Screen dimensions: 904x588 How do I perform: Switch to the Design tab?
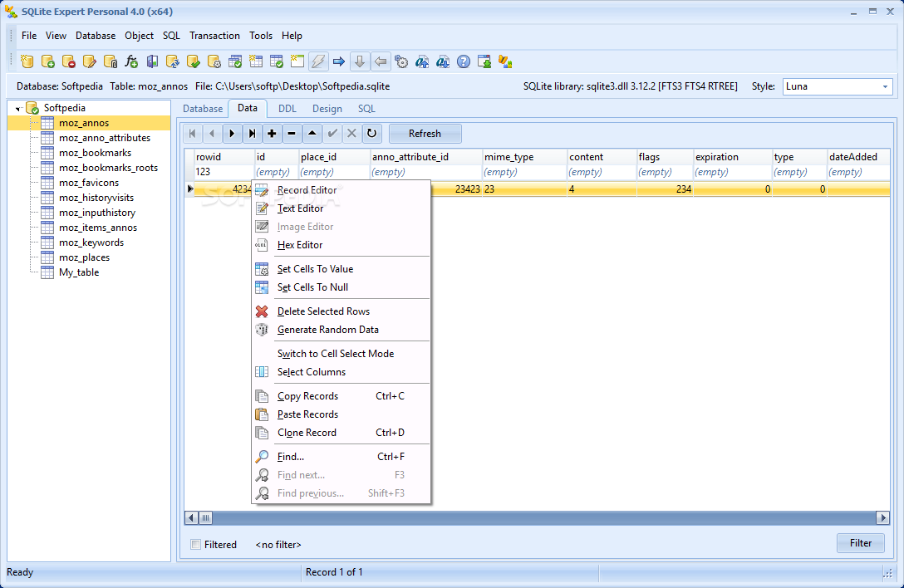pyautogui.click(x=327, y=108)
